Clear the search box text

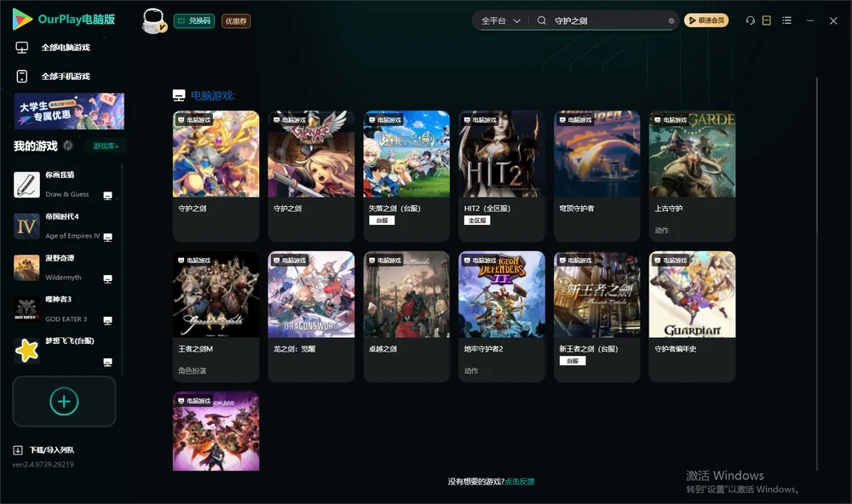click(x=671, y=20)
